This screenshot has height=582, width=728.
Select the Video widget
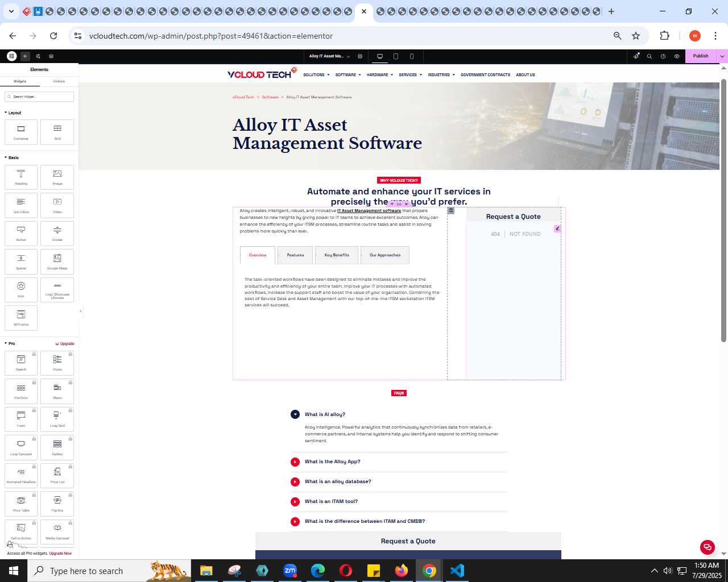(x=57, y=205)
